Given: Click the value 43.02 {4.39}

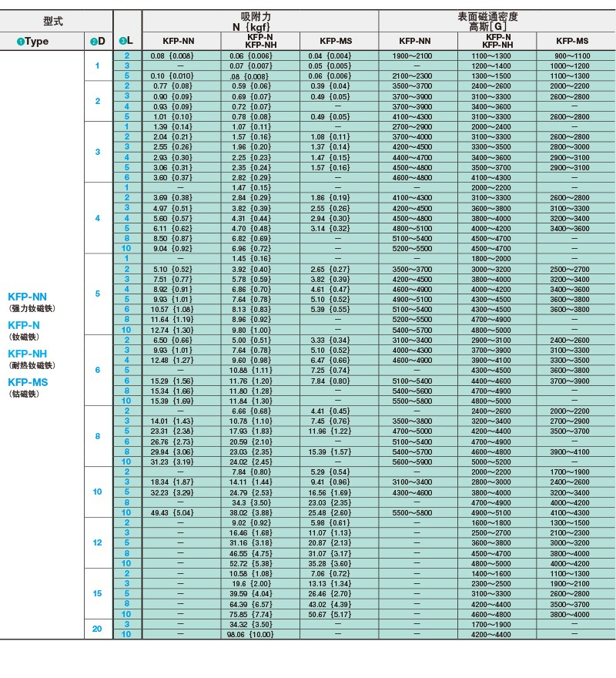Looking at the screenshot, I should point(330,604).
